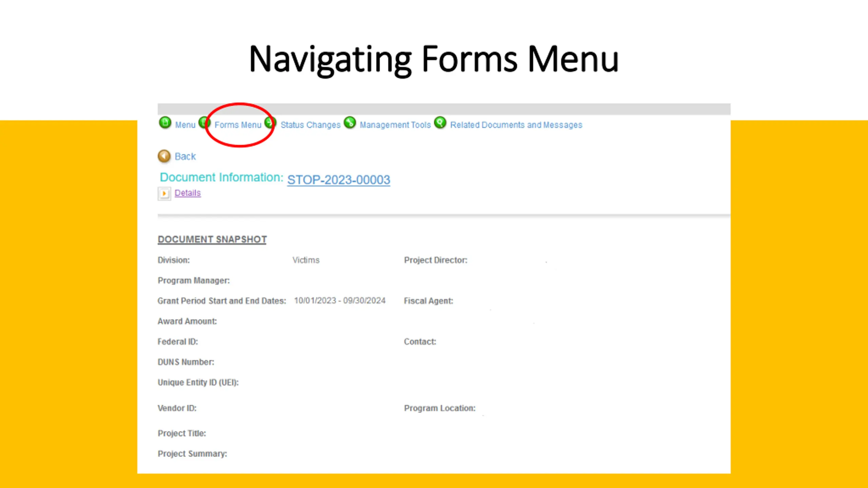Click the orange Back arrow icon
Image resolution: width=868 pixels, height=488 pixels.
point(164,156)
